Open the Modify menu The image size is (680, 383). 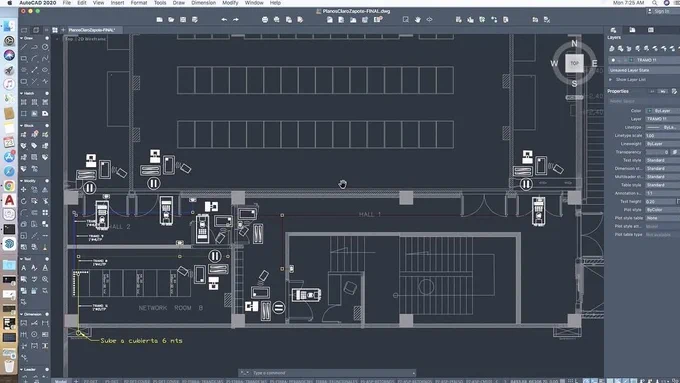pyautogui.click(x=230, y=3)
